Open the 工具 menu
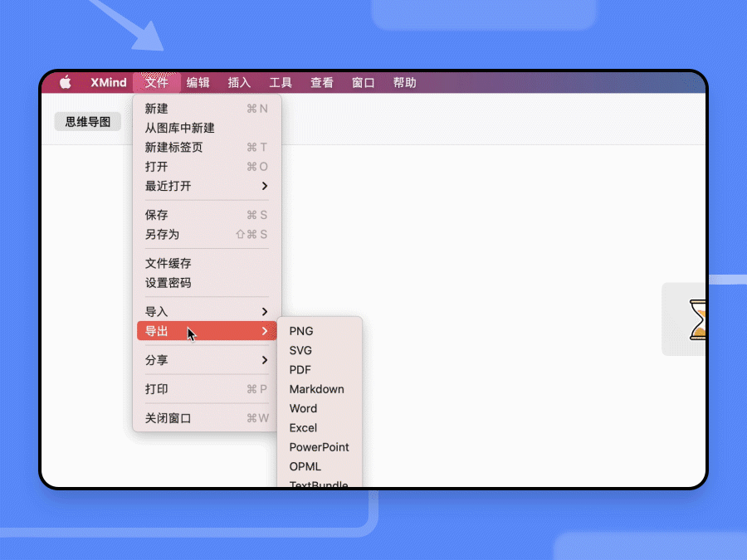The height and width of the screenshot is (560, 747). (281, 82)
